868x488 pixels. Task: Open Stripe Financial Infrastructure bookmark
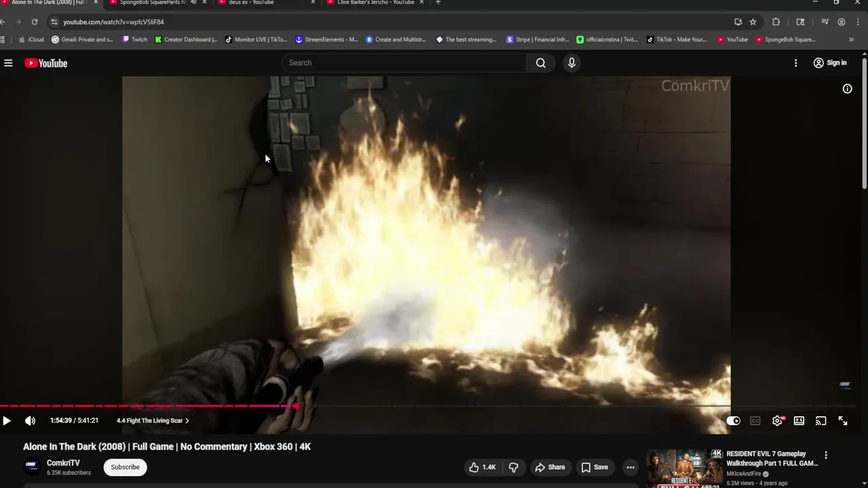[x=538, y=40]
